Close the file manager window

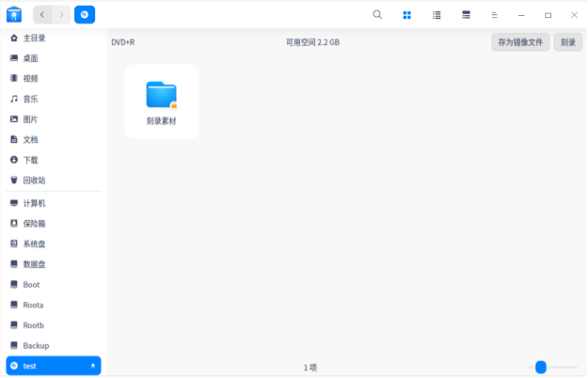coord(574,15)
